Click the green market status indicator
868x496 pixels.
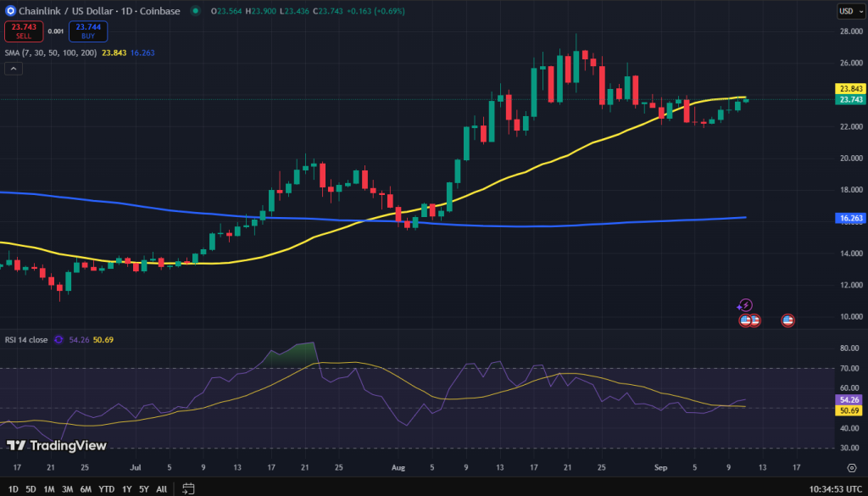click(196, 11)
